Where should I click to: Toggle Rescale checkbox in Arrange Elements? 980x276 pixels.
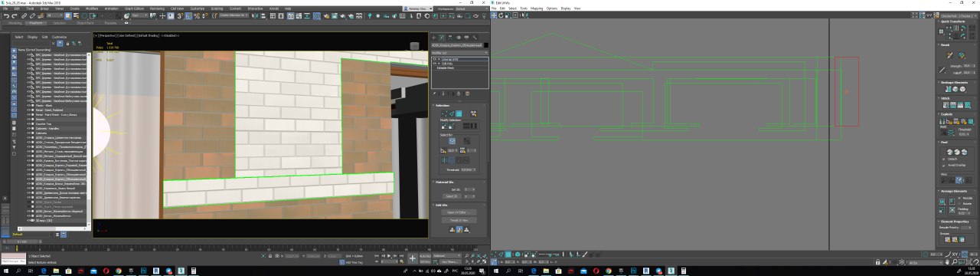click(959, 199)
